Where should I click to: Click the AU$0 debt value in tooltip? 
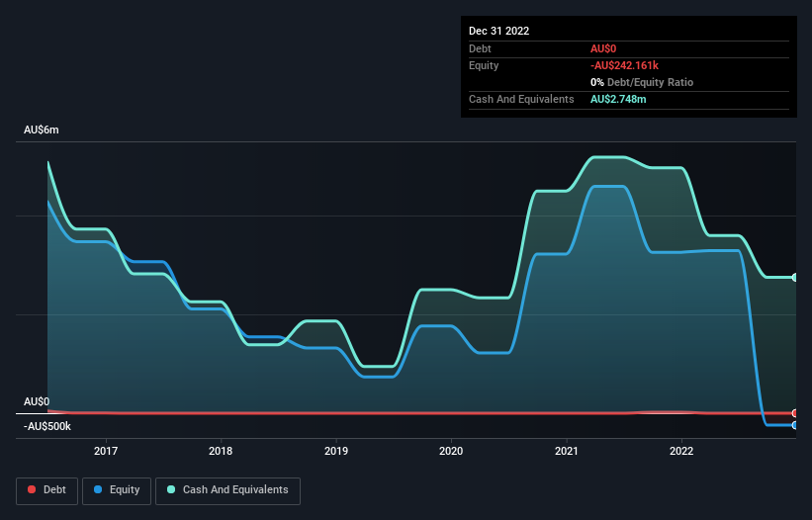(x=603, y=48)
